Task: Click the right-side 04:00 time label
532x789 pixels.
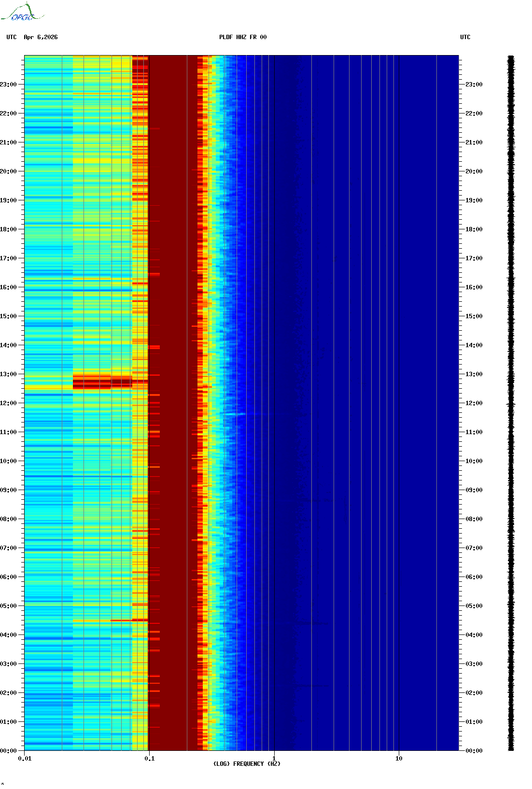Action: 474,635
